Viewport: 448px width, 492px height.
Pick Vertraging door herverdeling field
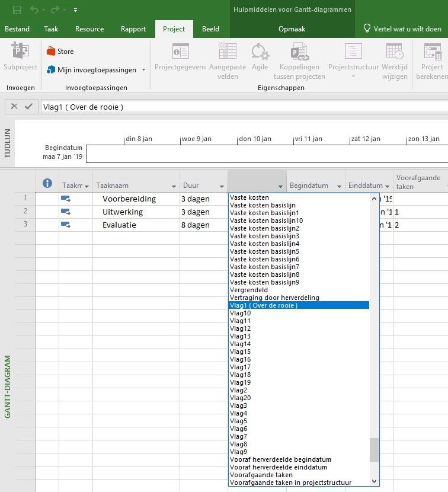274,298
